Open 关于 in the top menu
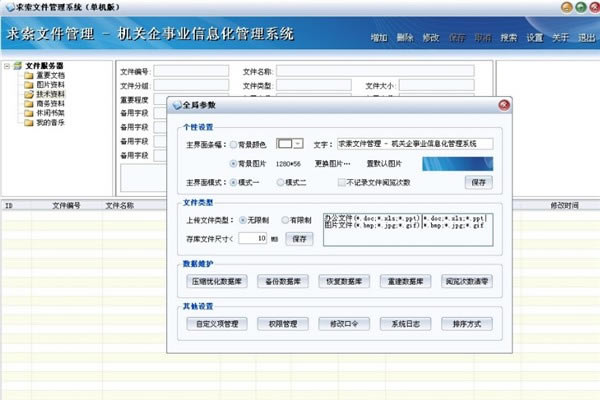Viewport: 600px width, 400px height. 560,38
